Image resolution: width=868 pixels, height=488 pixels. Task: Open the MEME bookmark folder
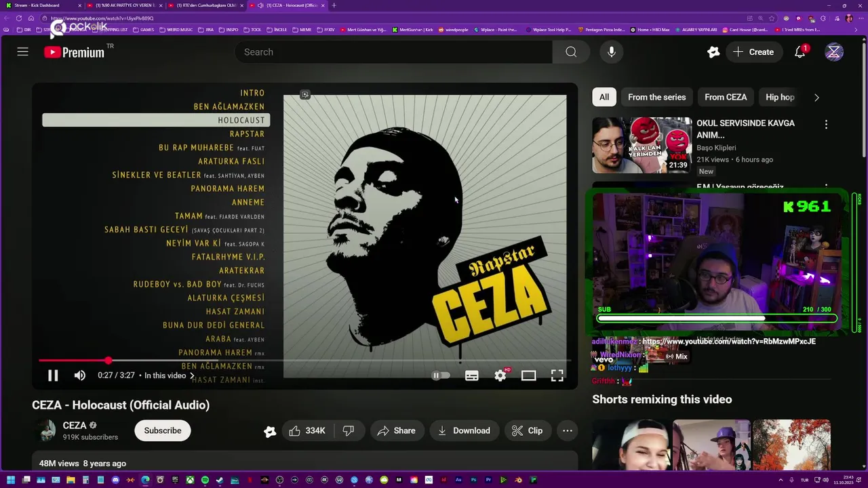click(x=302, y=30)
